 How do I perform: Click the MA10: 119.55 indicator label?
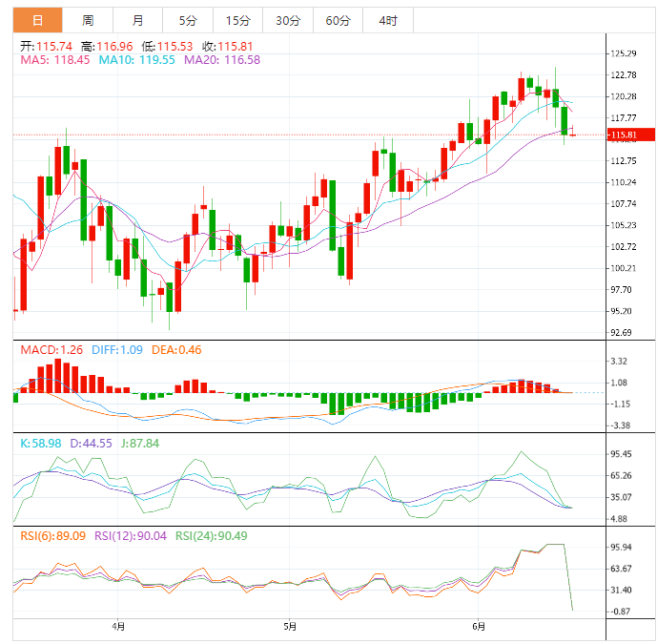[x=136, y=60]
